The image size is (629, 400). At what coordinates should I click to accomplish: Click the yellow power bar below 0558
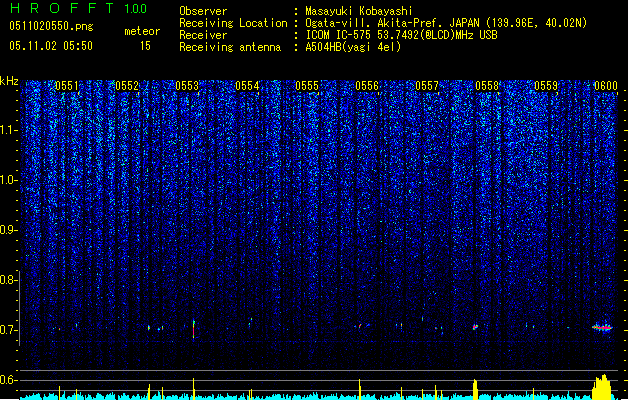coord(475,389)
